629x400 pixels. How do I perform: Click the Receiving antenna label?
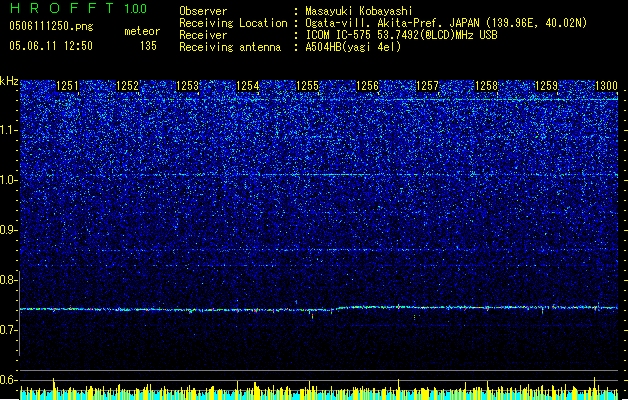click(x=230, y=47)
